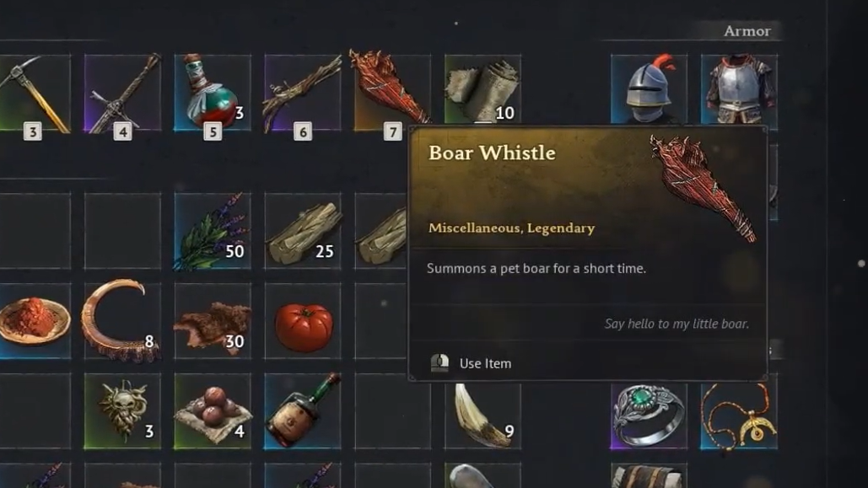The image size is (868, 488).
Task: Select the animal hide stack of 30
Action: point(213,321)
